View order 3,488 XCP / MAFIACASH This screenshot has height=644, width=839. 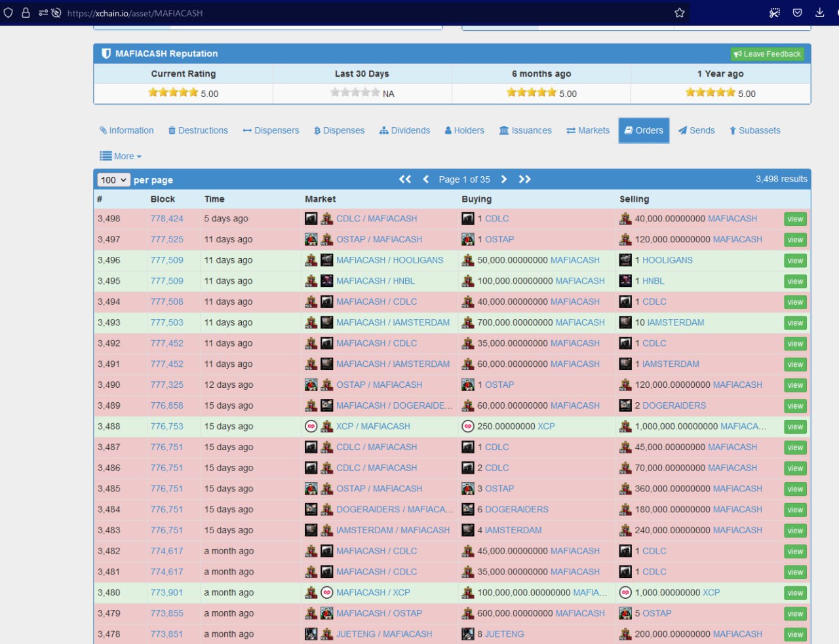[795, 426]
